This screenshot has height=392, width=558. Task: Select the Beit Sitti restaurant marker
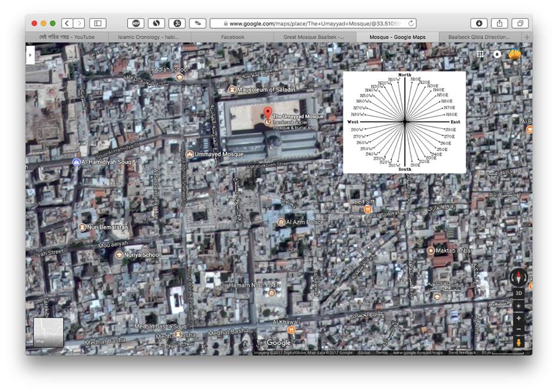tap(367, 210)
